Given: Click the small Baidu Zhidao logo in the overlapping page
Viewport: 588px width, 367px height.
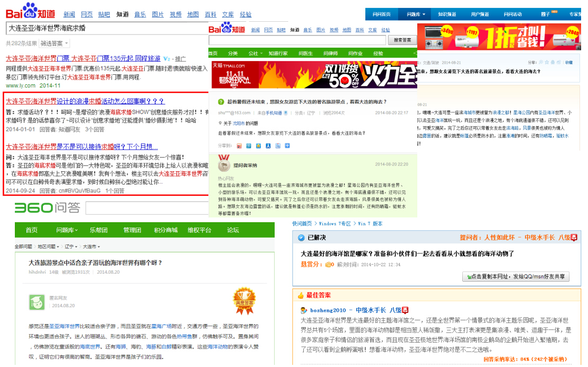Looking at the screenshot, I should pos(226,28).
